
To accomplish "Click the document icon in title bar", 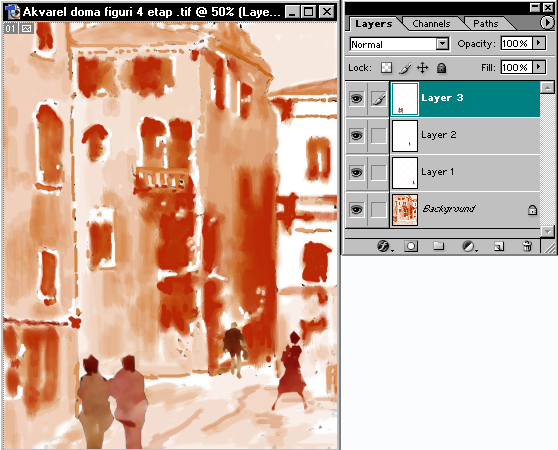I will 12,12.
